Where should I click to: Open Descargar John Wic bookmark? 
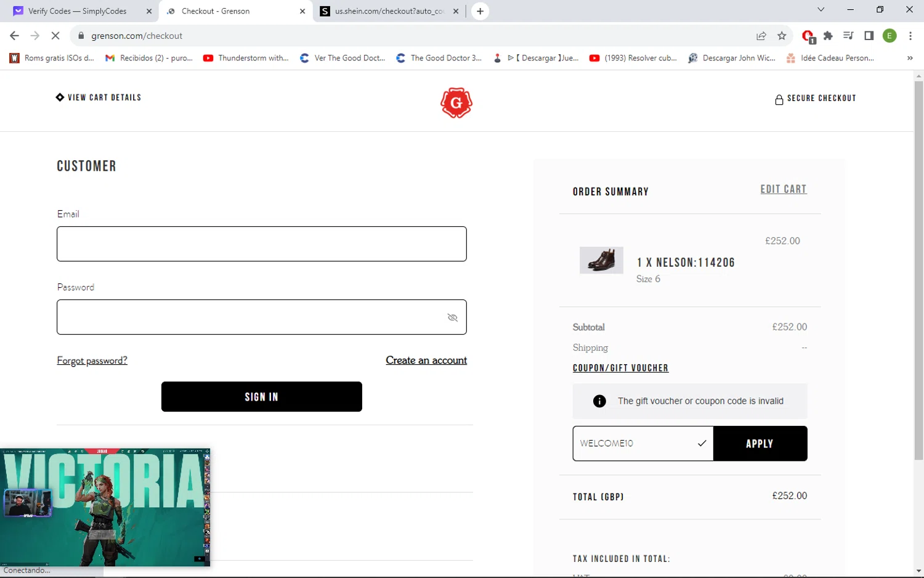(x=732, y=58)
